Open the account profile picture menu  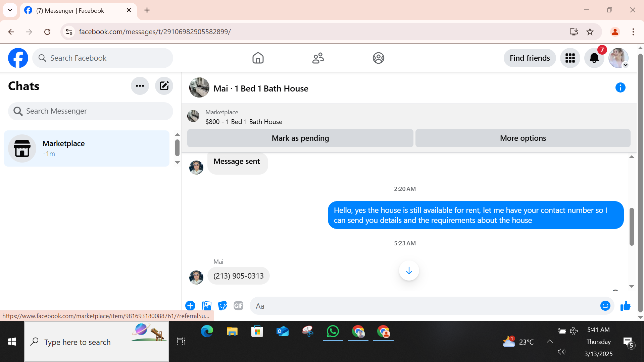click(x=618, y=58)
